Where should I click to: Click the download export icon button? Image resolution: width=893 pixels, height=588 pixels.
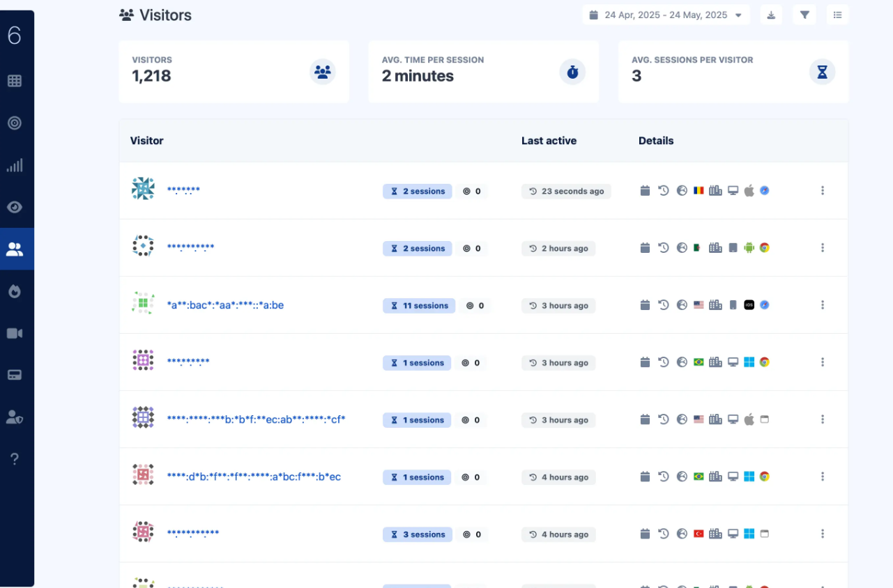pyautogui.click(x=771, y=15)
